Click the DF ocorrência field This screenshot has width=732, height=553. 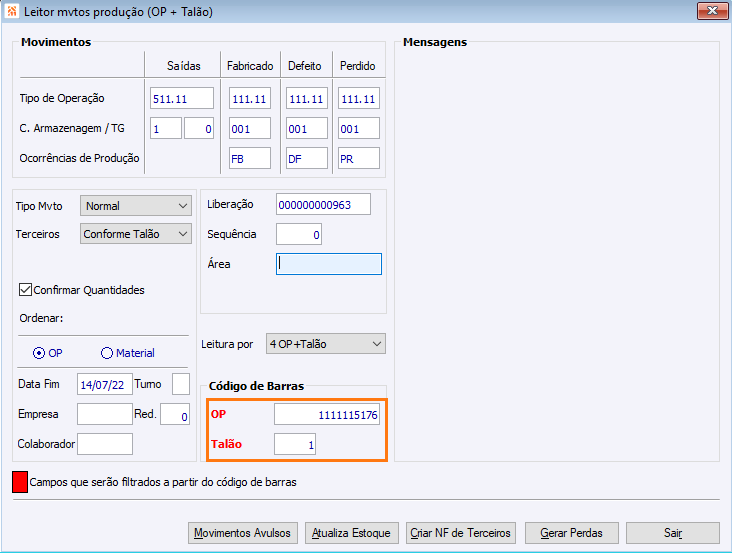[x=307, y=158]
